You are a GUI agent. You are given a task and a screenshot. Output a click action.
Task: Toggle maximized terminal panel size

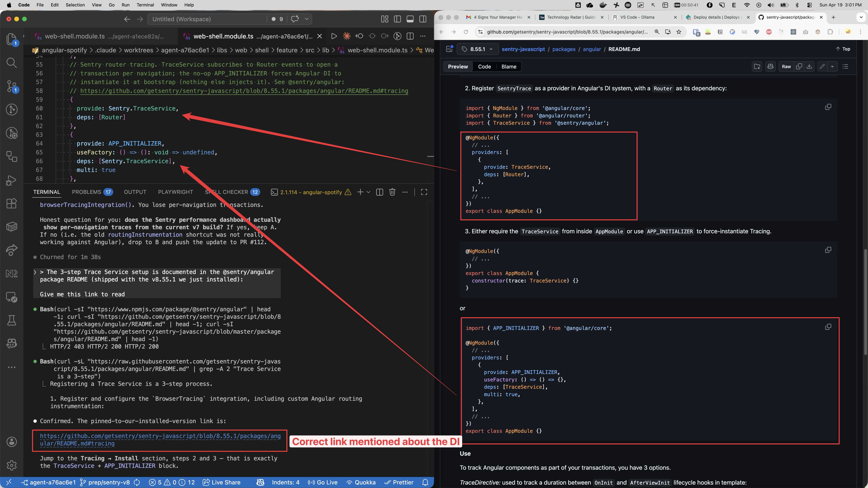tap(424, 192)
